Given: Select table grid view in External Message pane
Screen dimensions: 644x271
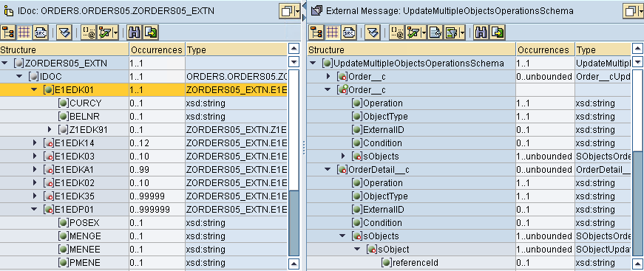Looking at the screenshot, I should tap(332, 32).
